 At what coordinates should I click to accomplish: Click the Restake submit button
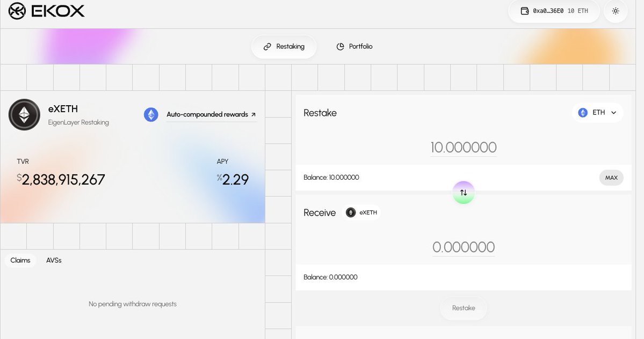pyautogui.click(x=464, y=308)
